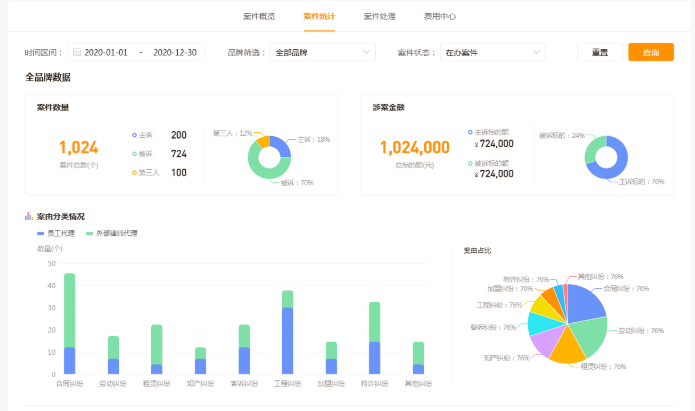Click the green 被诉标的额 circle marker
Image resolution: width=695 pixels, height=411 pixels.
pos(470,162)
